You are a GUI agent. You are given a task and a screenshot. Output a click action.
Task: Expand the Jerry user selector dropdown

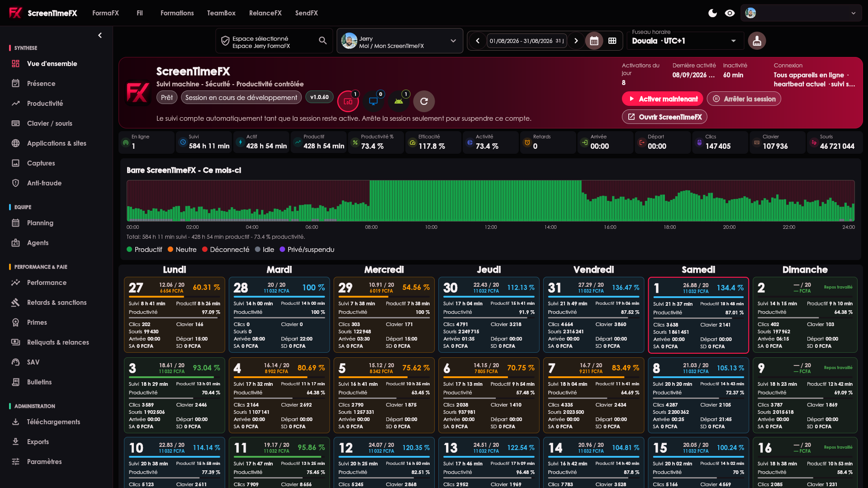(x=400, y=41)
